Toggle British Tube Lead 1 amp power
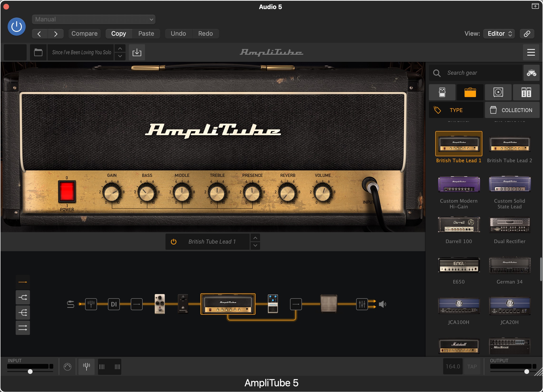Image resolution: width=543 pixels, height=392 pixels. 174,241
